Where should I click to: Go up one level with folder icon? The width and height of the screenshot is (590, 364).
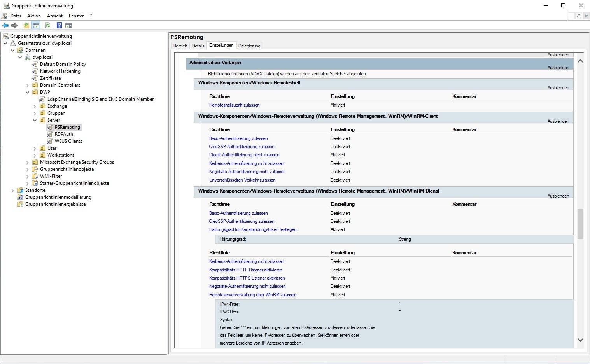(26, 26)
